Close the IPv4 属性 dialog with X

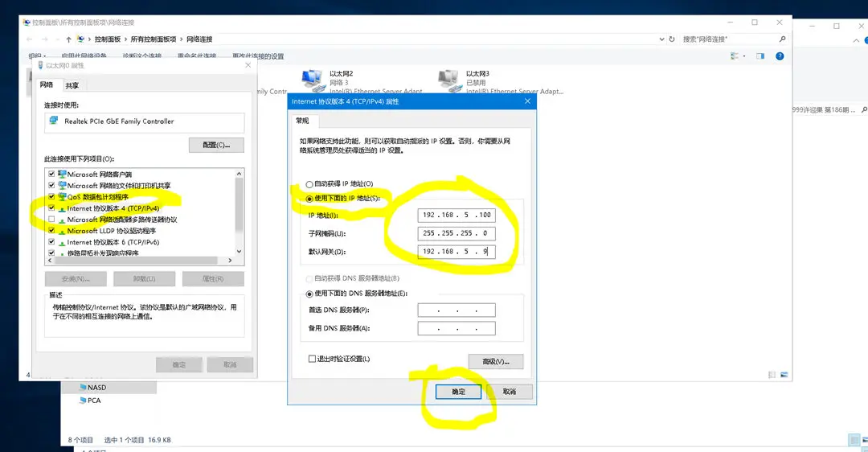click(527, 101)
